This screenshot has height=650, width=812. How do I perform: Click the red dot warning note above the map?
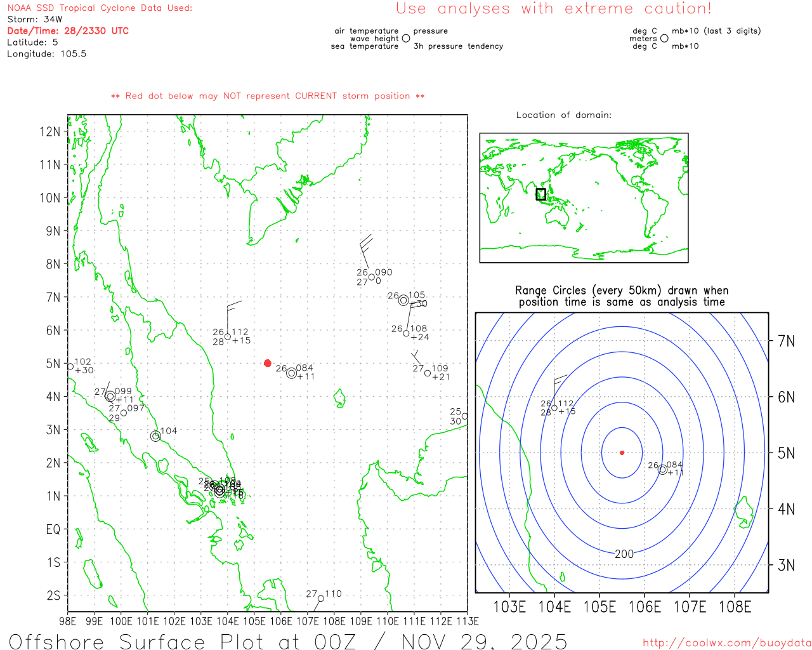coord(268,96)
